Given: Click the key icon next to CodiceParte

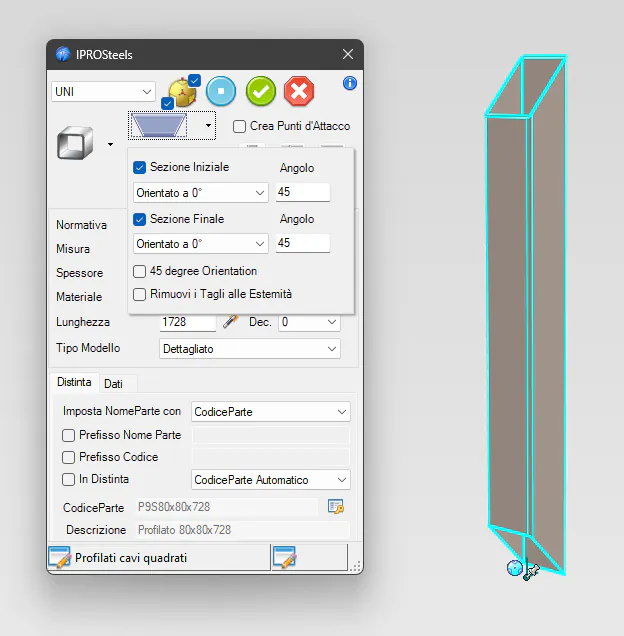Looking at the screenshot, I should click(336, 507).
